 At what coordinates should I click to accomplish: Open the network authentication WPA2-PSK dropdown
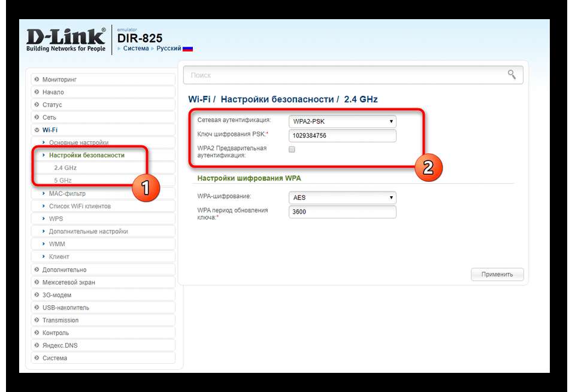click(x=342, y=121)
